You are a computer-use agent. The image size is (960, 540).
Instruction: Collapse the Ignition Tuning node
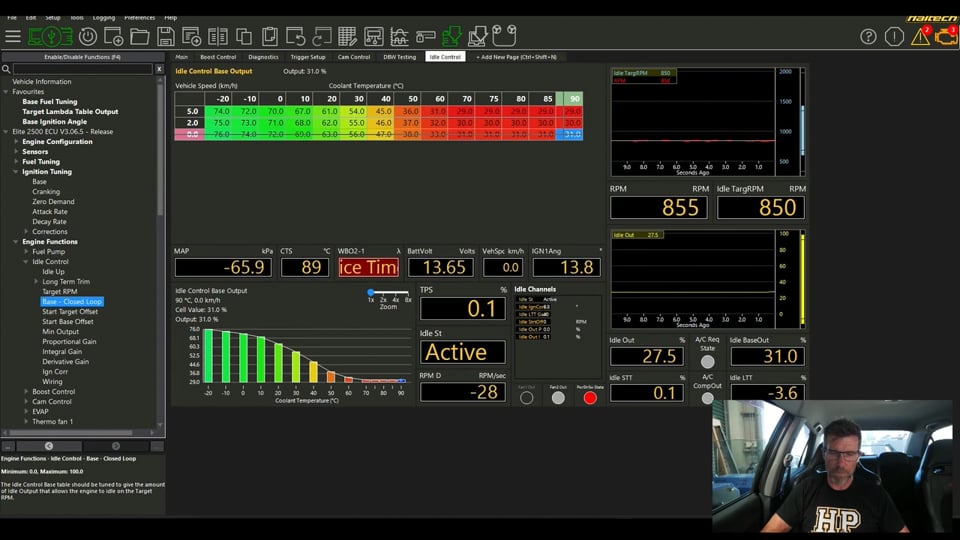[16, 171]
